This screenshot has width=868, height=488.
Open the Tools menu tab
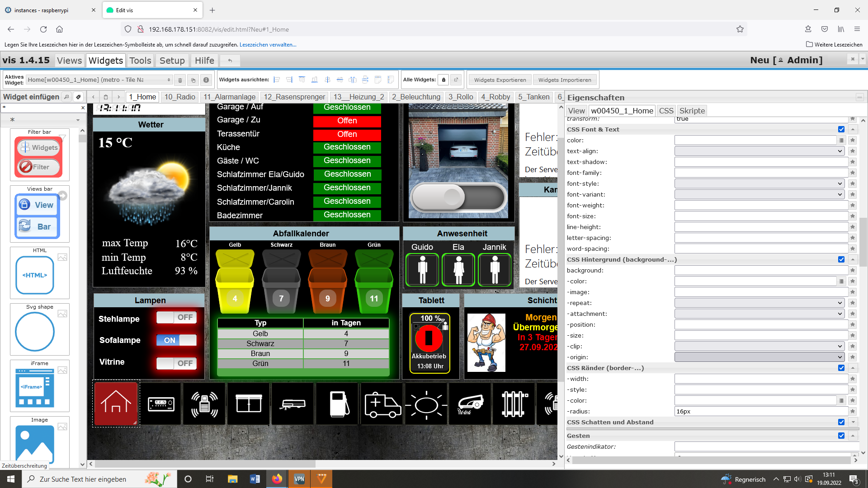[140, 60]
